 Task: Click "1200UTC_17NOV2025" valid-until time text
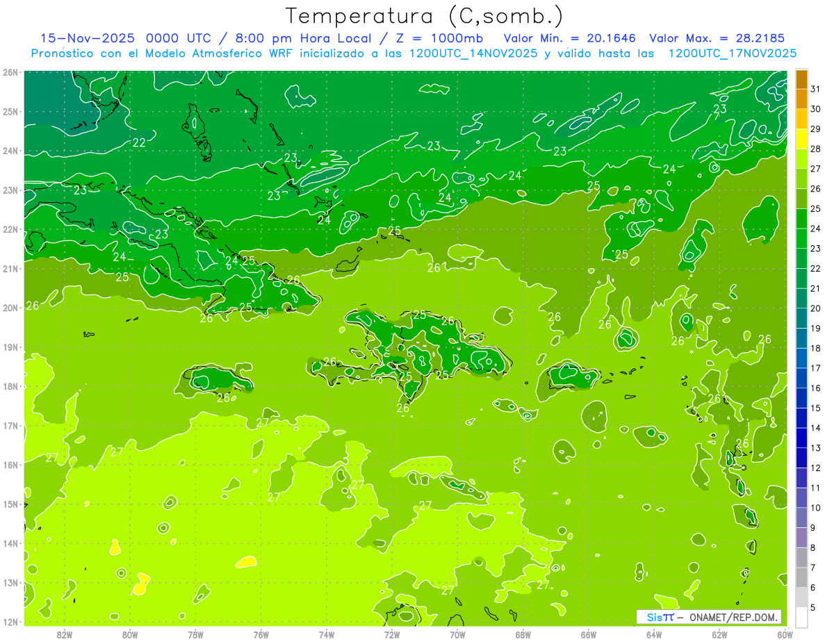(x=733, y=53)
